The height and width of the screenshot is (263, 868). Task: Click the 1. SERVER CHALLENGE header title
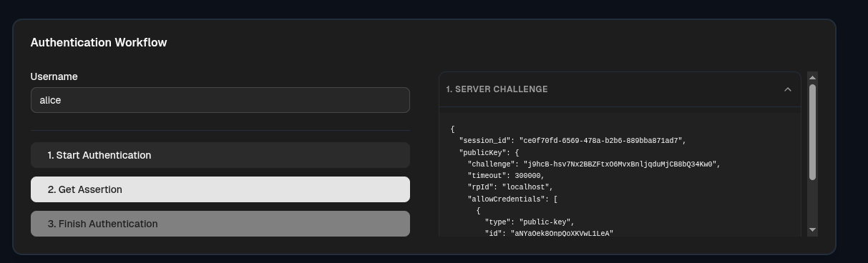tap(497, 89)
